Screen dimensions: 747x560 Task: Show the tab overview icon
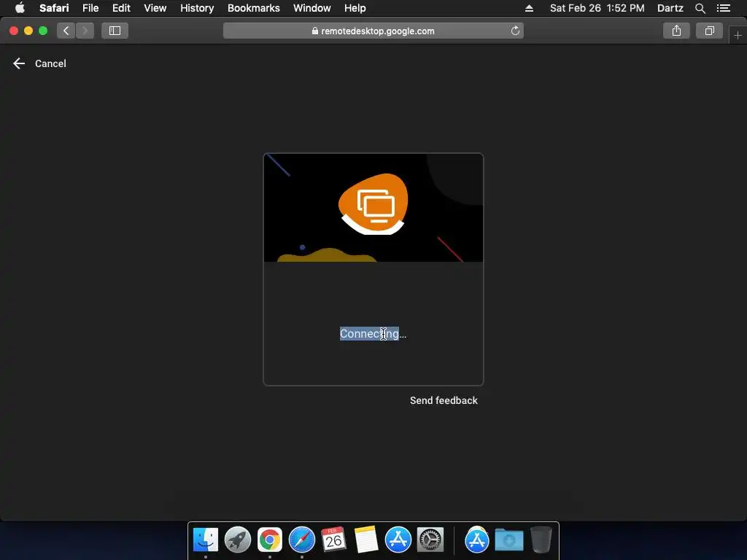point(709,31)
